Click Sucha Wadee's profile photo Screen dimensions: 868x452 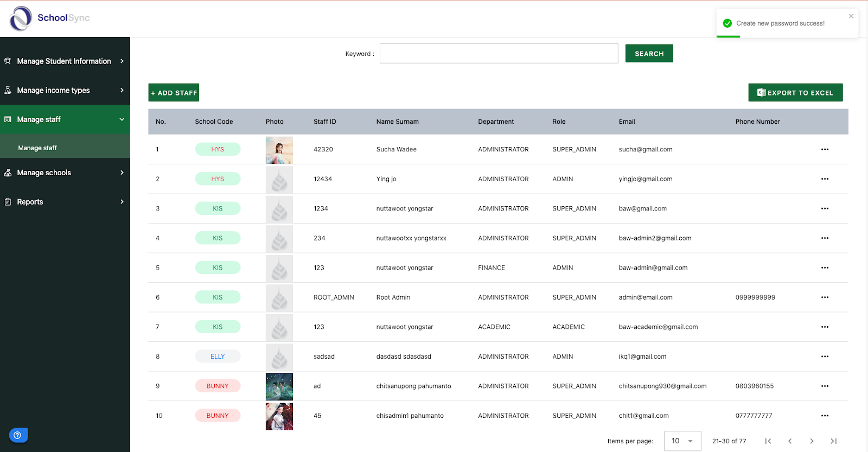pyautogui.click(x=279, y=150)
